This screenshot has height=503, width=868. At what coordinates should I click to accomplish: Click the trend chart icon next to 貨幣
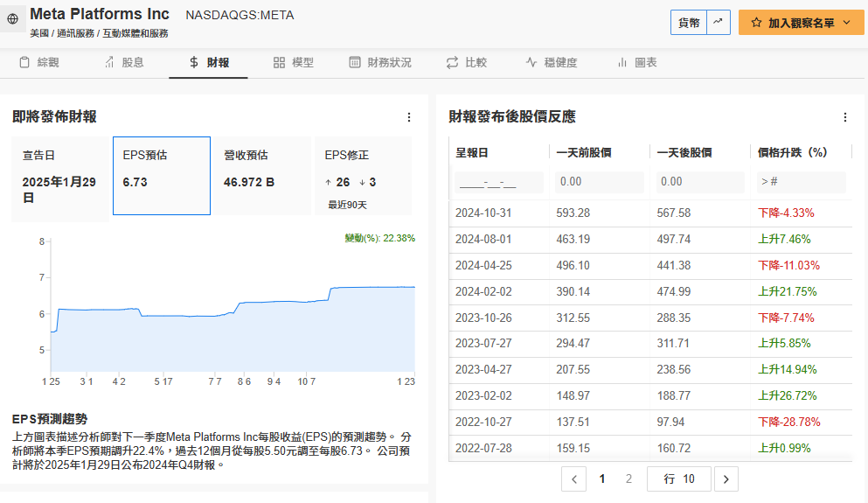pos(719,22)
